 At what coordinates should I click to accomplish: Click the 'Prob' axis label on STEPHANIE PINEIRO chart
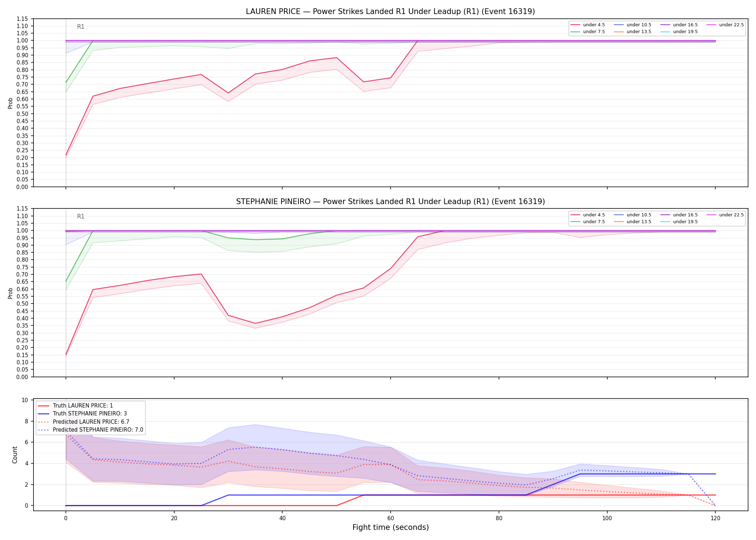[10, 293]
